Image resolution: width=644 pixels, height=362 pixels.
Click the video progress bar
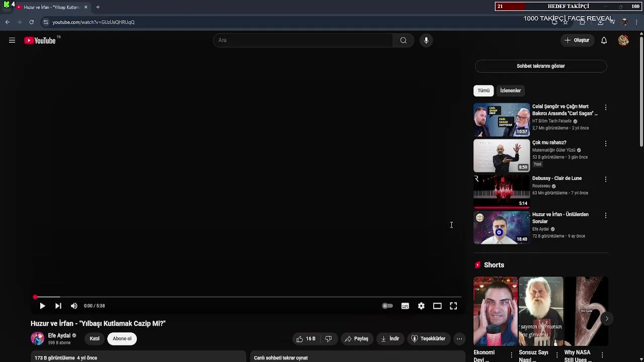point(247,297)
